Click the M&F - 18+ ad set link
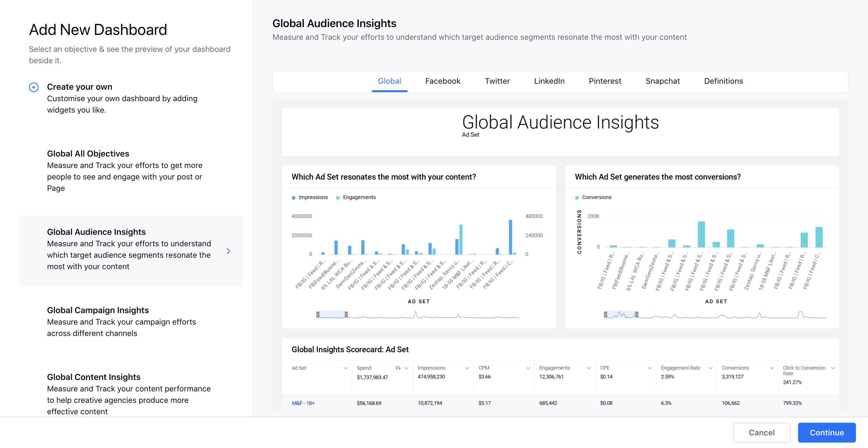 (303, 403)
